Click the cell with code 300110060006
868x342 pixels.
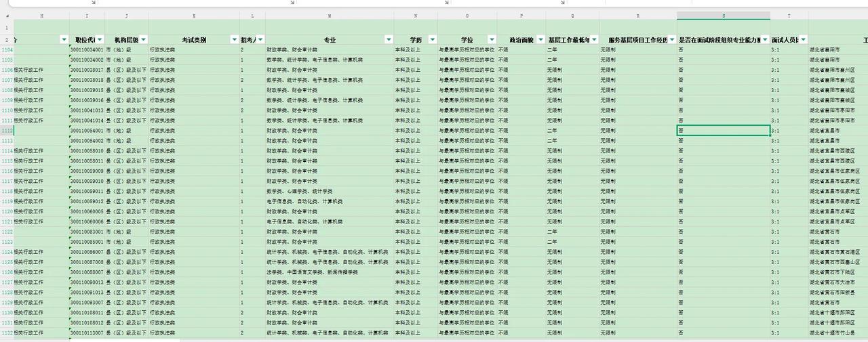87,221
